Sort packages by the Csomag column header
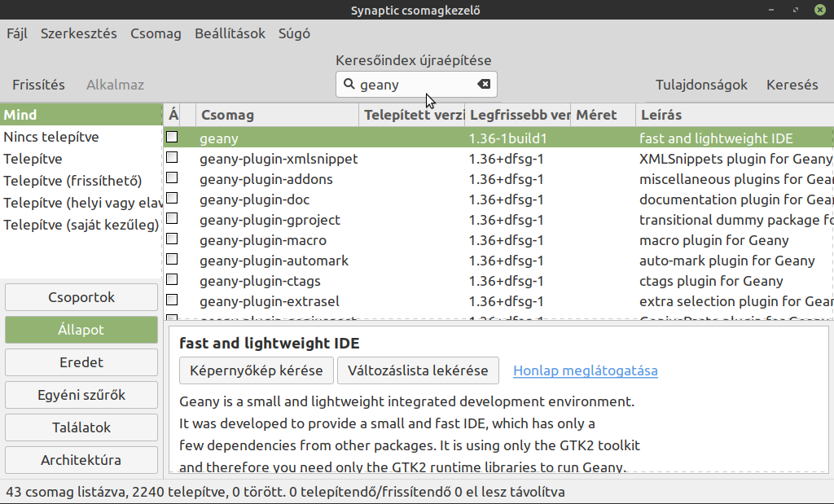This screenshot has width=834, height=504. pyautogui.click(x=277, y=115)
